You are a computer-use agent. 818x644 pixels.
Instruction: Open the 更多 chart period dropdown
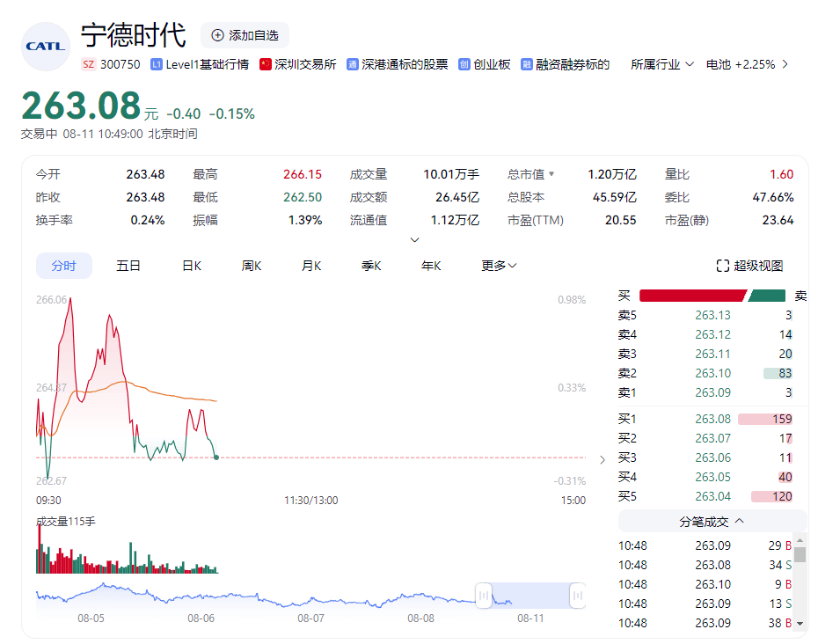tap(499, 266)
